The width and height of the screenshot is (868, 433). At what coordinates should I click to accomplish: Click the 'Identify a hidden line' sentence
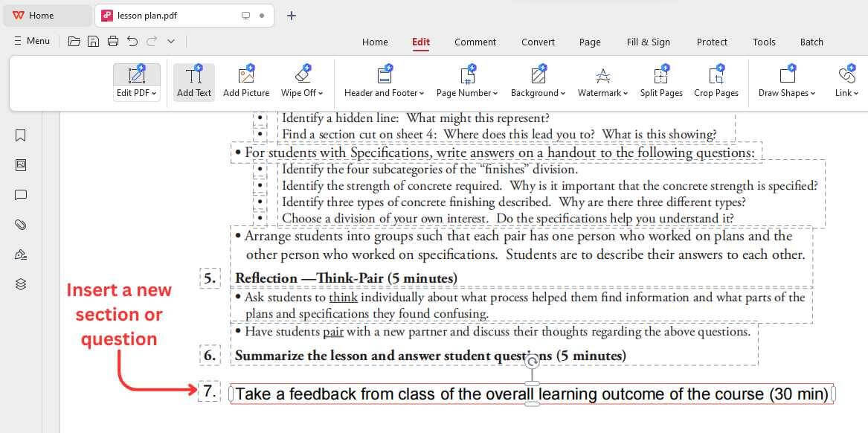tap(415, 118)
